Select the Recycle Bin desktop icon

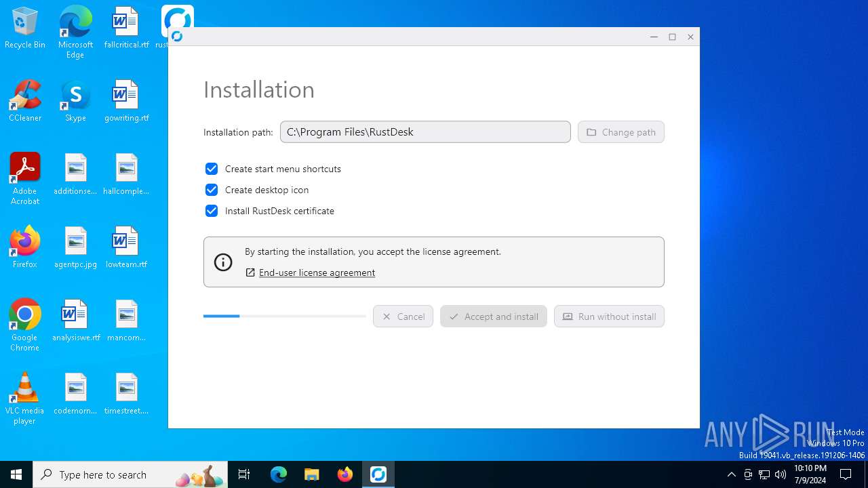click(x=25, y=28)
